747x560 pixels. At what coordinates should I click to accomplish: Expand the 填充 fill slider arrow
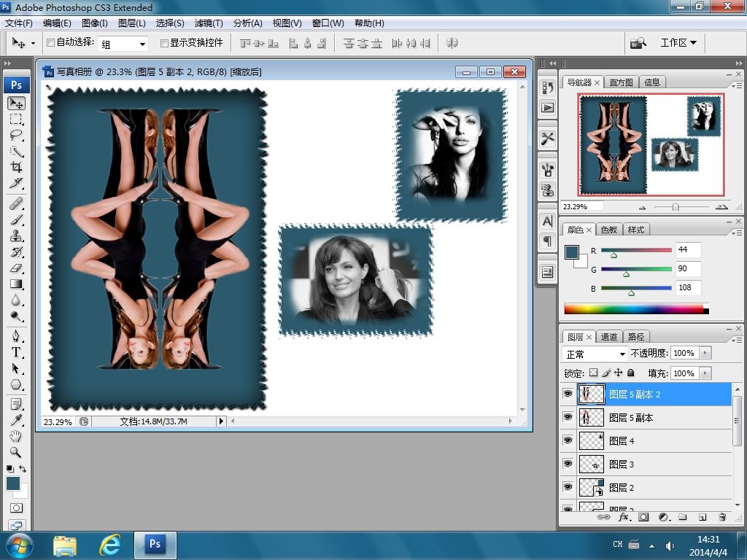pyautogui.click(x=705, y=373)
